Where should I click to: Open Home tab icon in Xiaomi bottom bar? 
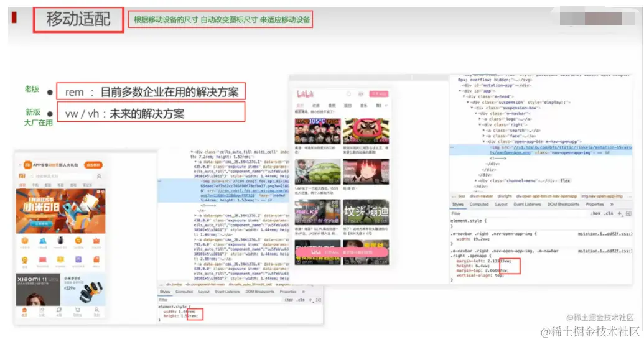click(24, 311)
